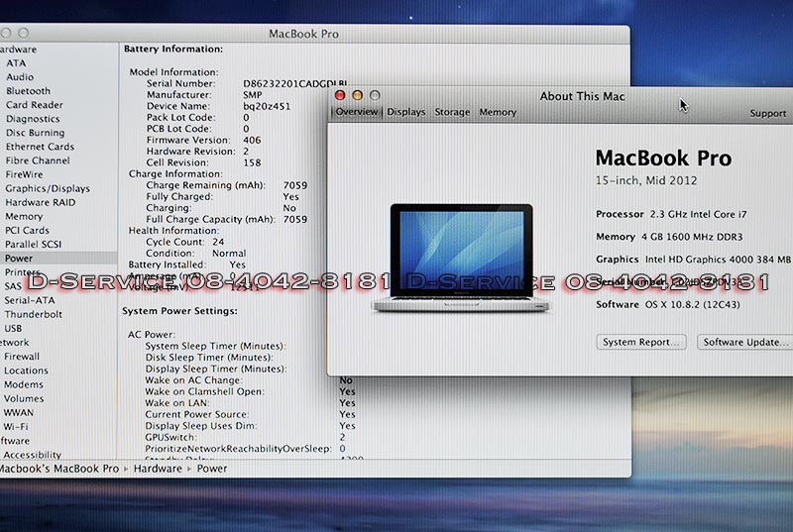The height and width of the screenshot is (532, 793).
Task: Click Graphics Intel HD Graphics 4000 text
Action: pos(693,260)
